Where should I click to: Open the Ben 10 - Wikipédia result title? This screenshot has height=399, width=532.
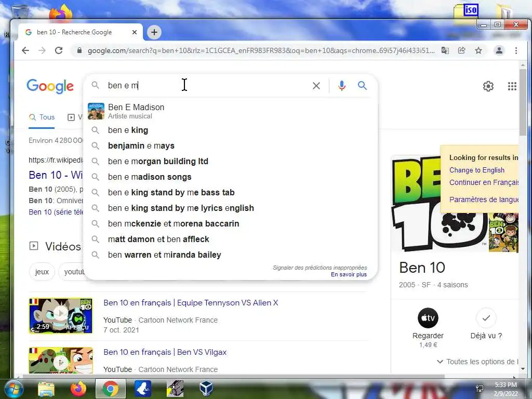(56, 175)
